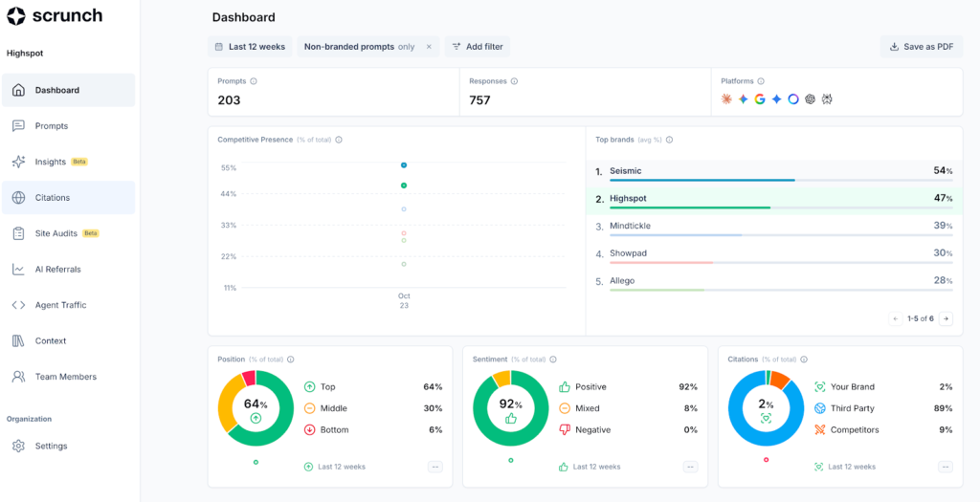Viewport: 980px width, 502px height.
Task: Open options menu in Sentiment card
Action: tap(690, 467)
